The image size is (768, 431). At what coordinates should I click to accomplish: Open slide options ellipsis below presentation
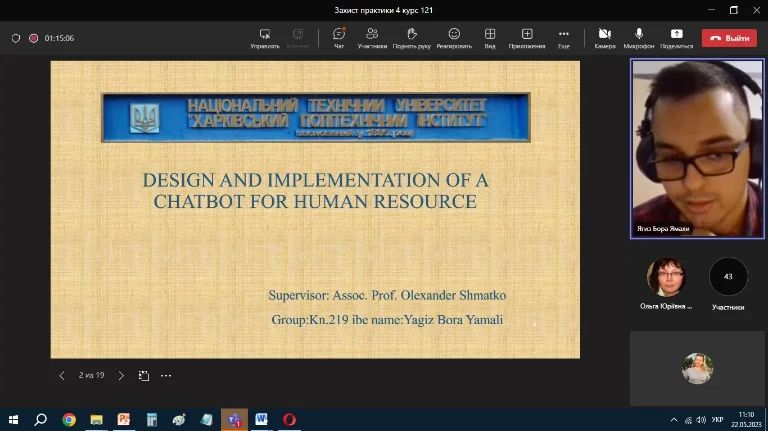point(166,376)
